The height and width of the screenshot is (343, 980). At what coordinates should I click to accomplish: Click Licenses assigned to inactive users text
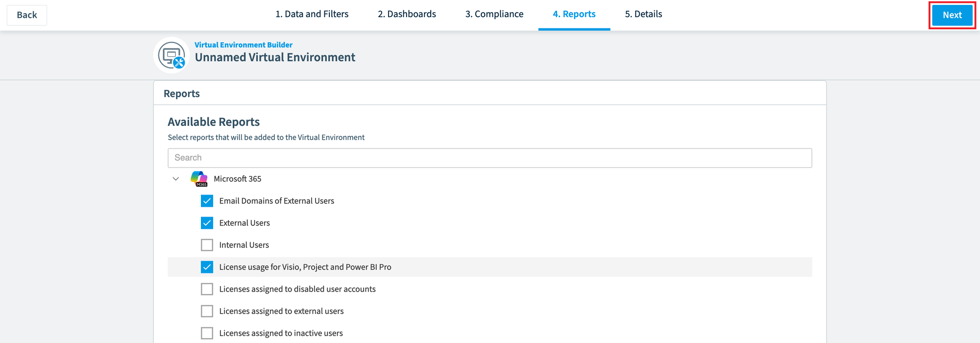pyautogui.click(x=281, y=333)
